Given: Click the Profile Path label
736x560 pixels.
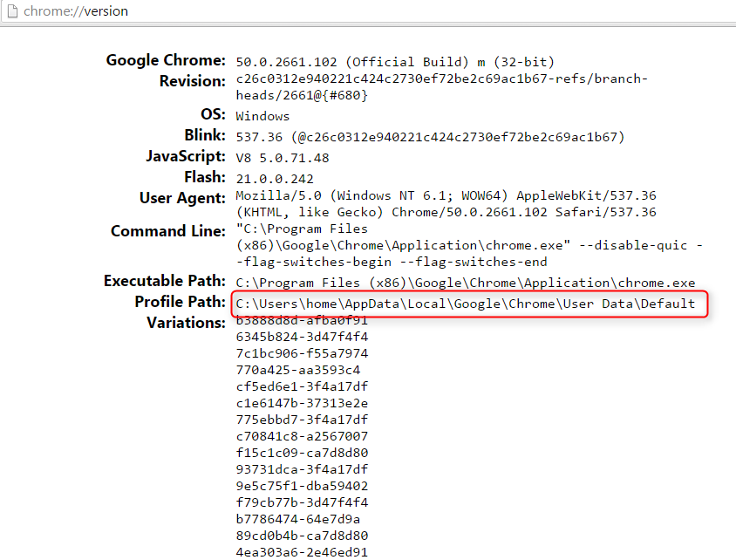Looking at the screenshot, I should (181, 301).
